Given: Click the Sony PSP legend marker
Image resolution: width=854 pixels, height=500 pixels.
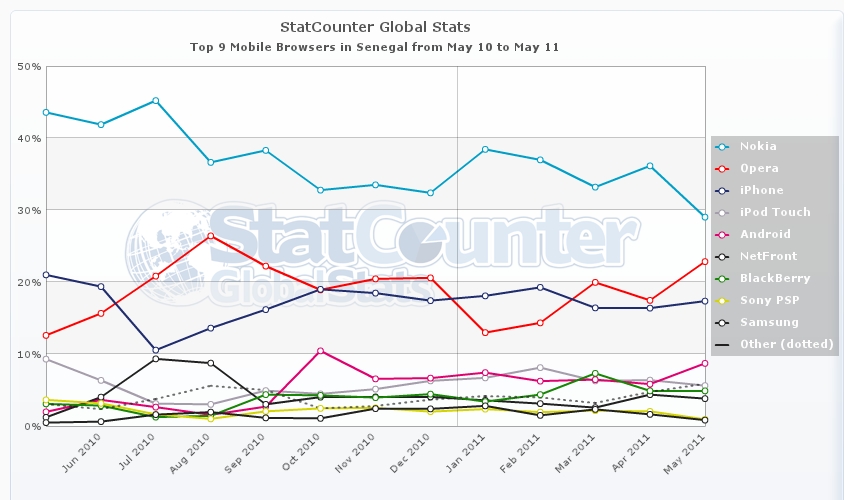Looking at the screenshot, I should pyautogui.click(x=724, y=300).
